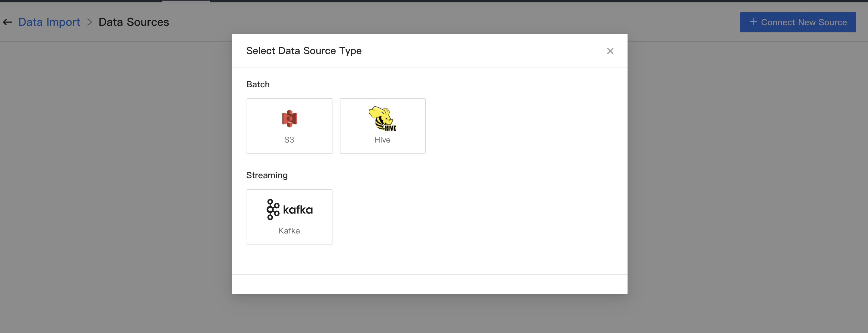868x333 pixels.
Task: Click the Hive text label
Action: pyautogui.click(x=382, y=140)
